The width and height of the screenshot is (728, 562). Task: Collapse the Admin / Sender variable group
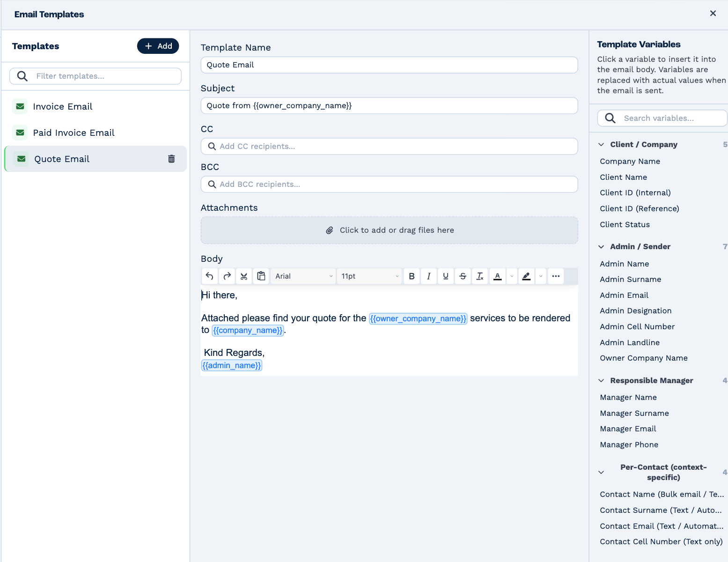[601, 247]
